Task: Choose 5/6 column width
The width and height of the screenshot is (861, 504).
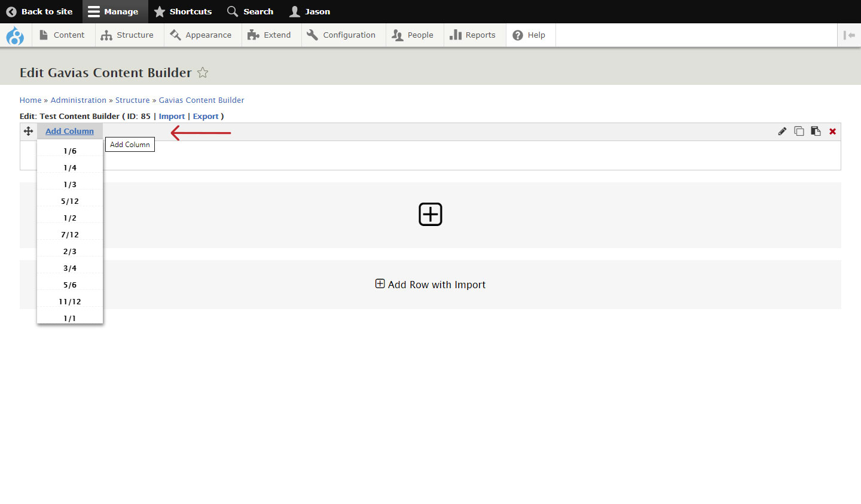Action: pos(70,285)
